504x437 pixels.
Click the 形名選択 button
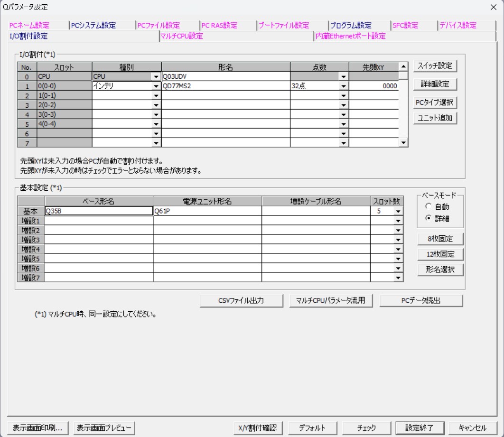pos(440,269)
